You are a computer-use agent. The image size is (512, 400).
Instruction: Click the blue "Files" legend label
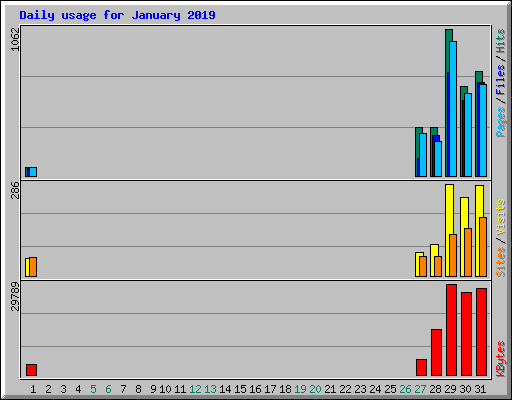click(500, 80)
